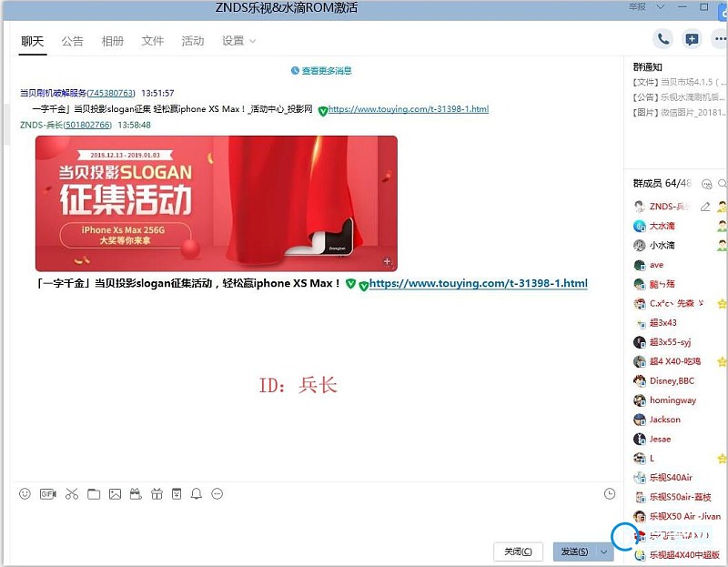The width and height of the screenshot is (728, 567).
Task: Send a file using the folder icon
Action: pyautogui.click(x=94, y=494)
